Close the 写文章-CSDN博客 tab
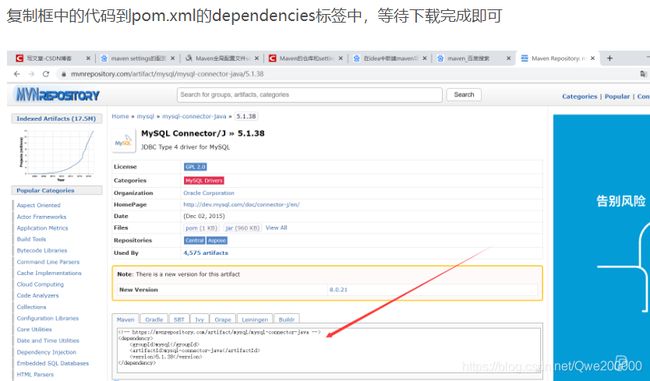 [x=88, y=58]
